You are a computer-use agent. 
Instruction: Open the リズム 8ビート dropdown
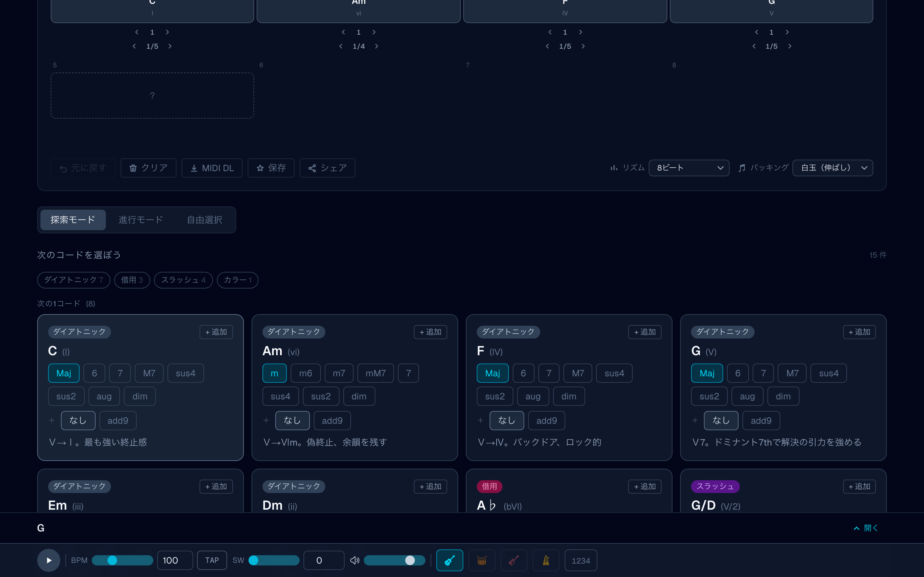pos(689,168)
